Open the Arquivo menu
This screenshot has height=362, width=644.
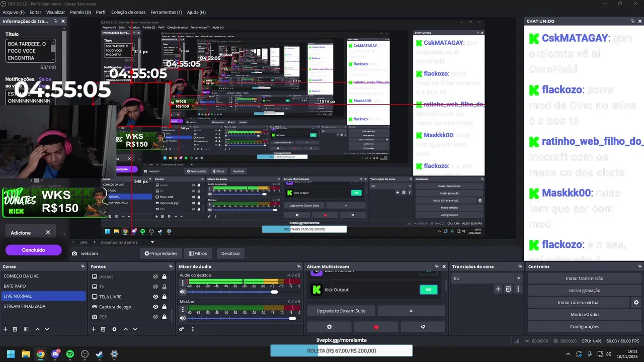pyautogui.click(x=14, y=12)
